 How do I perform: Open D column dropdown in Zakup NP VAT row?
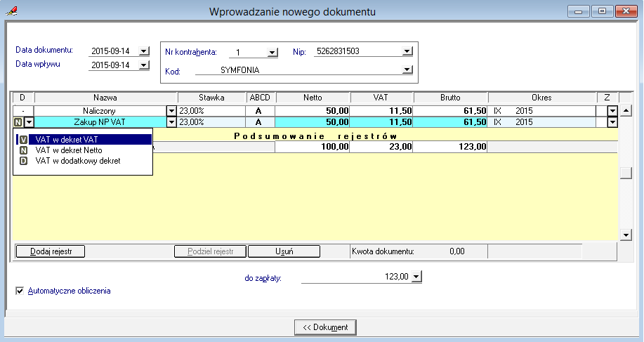point(29,122)
